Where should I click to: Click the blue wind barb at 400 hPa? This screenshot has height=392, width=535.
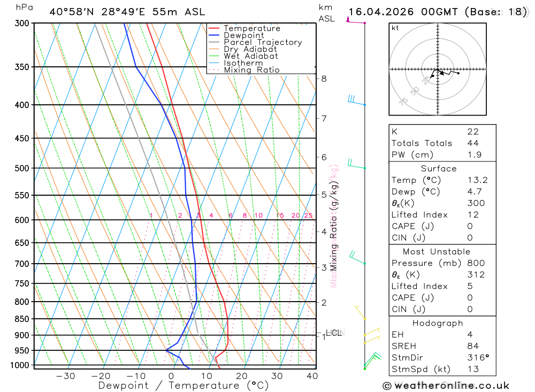click(356, 101)
